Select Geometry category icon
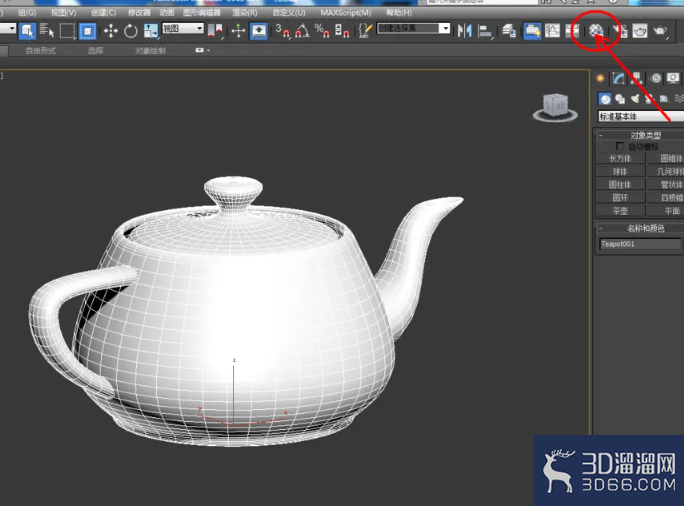 coord(605,99)
